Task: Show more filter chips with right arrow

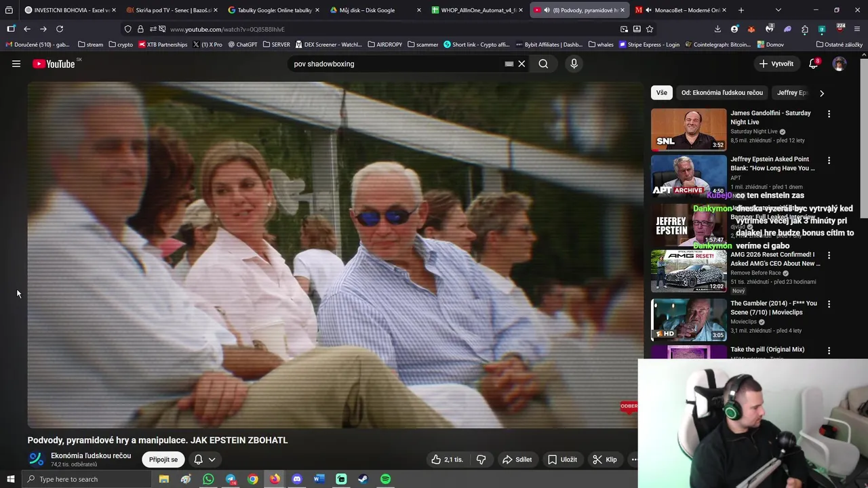Action: coord(821,93)
